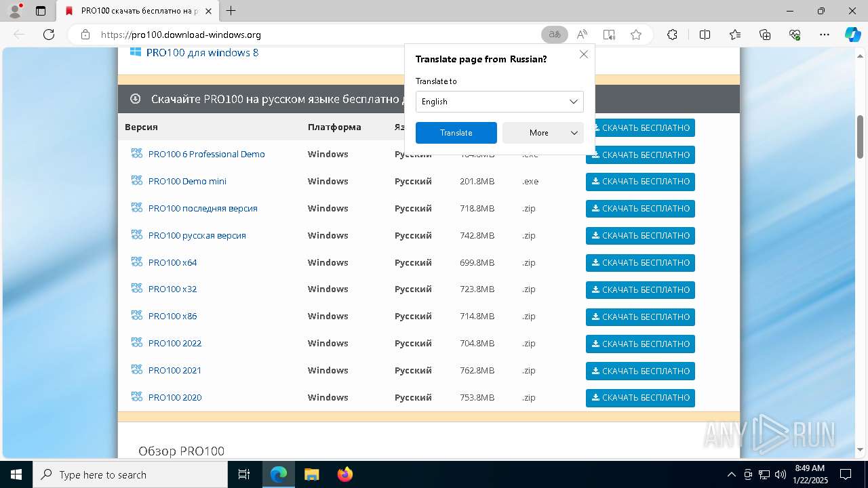Viewport: 868px width, 488px height.
Task: Click the PRO100 2020 row file icon
Action: [137, 396]
